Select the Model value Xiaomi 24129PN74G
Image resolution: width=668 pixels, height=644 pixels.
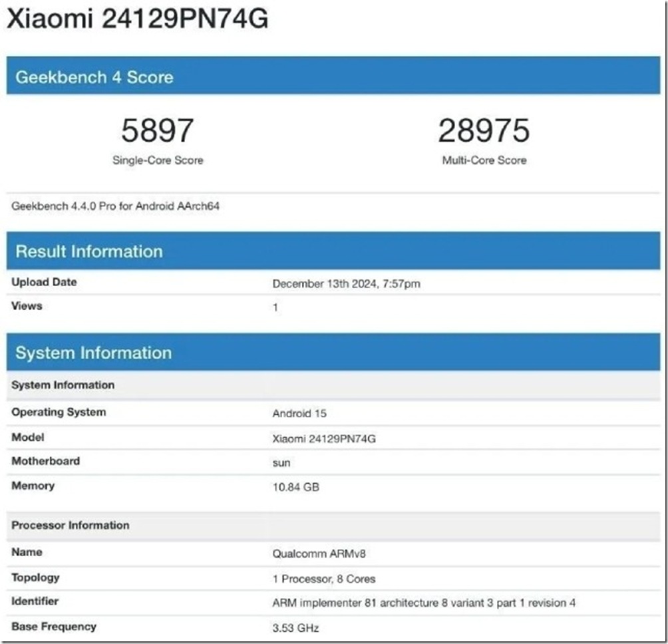(x=324, y=438)
